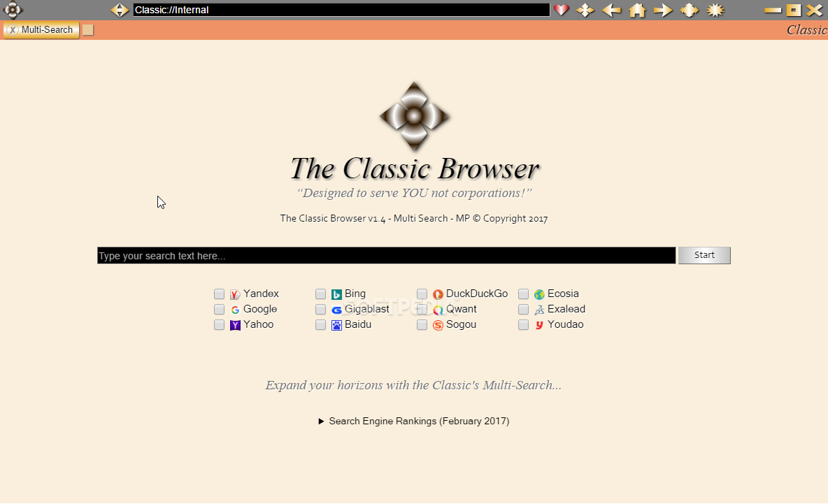Click the "The Classic Browser" title heading
The width and height of the screenshot is (828, 504).
point(415,169)
